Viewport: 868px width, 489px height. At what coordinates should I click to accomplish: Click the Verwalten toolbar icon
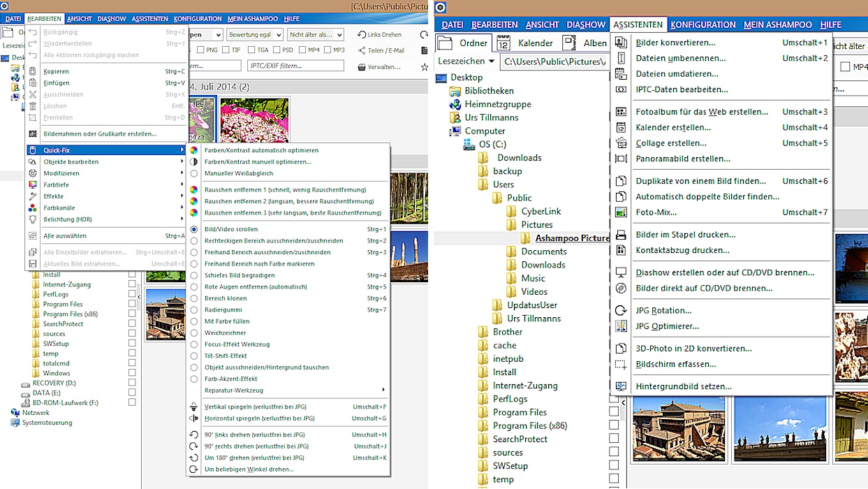click(362, 67)
